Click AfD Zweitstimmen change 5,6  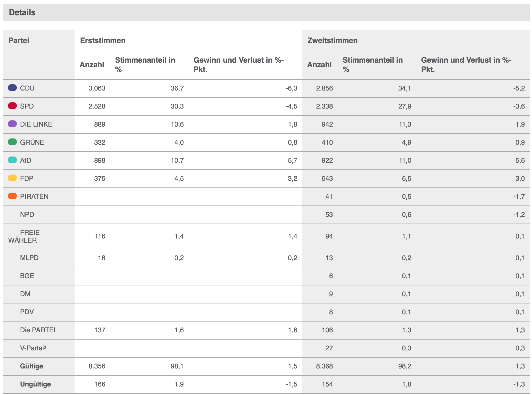point(520,160)
